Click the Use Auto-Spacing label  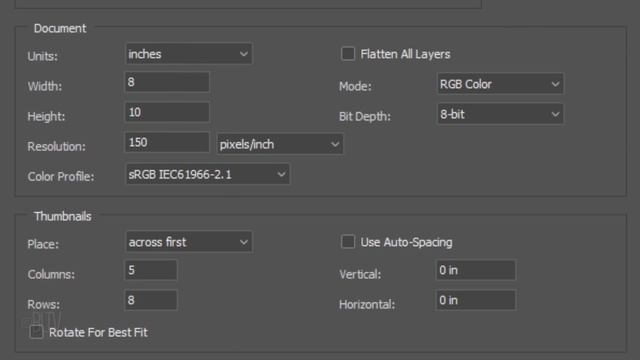click(407, 242)
